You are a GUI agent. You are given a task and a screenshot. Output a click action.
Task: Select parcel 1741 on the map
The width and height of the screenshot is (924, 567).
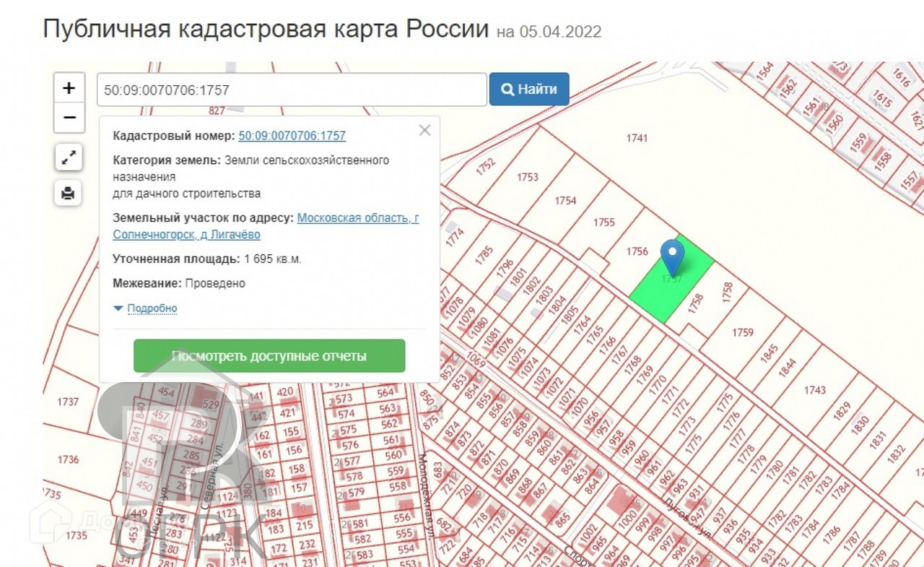click(x=637, y=138)
